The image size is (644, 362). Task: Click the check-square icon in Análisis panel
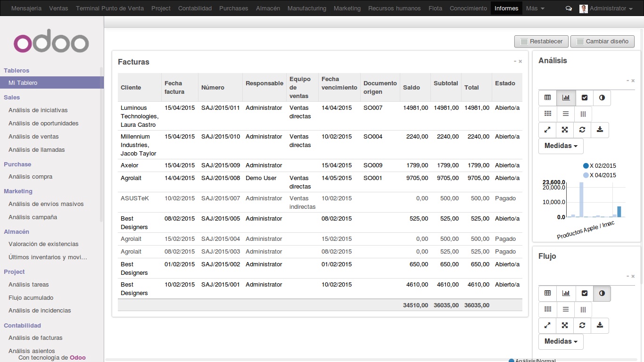pos(585,98)
